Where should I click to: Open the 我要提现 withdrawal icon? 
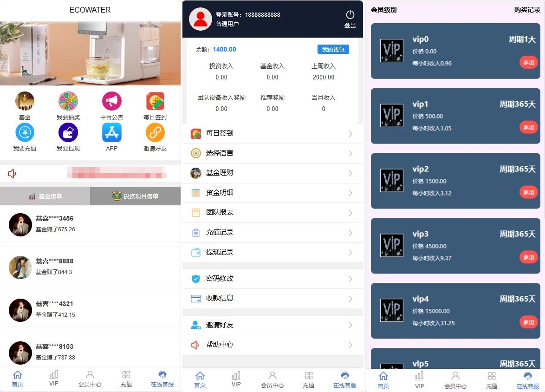[68, 133]
